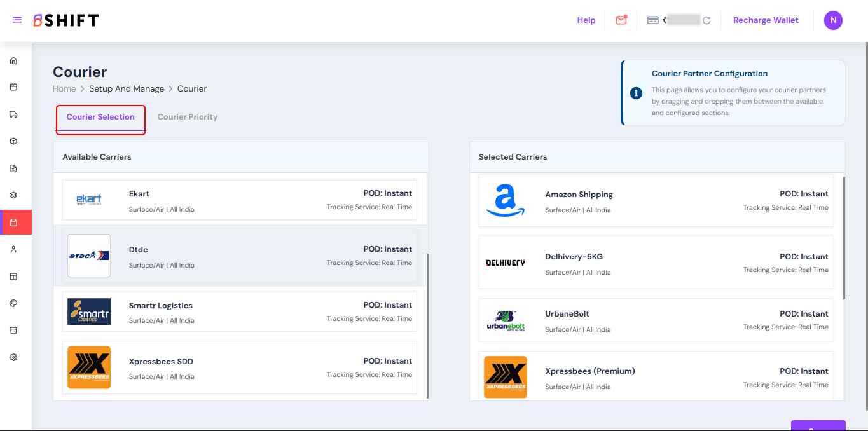Click the Home breadcrumb link
The image size is (868, 431).
[64, 89]
